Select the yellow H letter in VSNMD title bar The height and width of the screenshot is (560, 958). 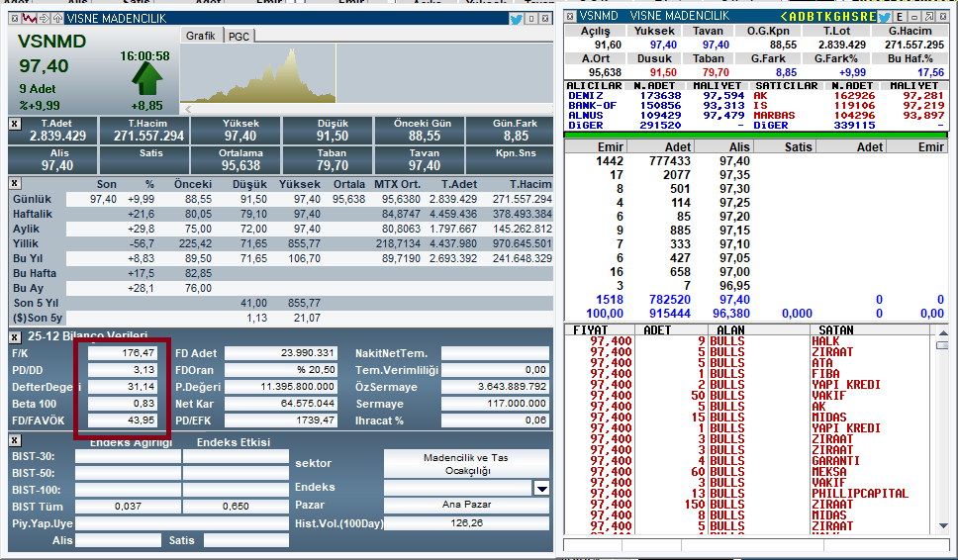click(847, 17)
